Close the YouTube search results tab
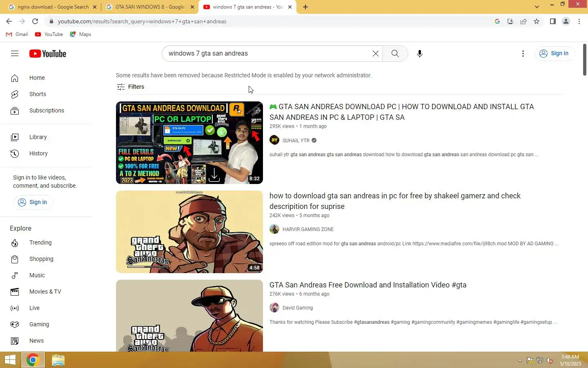Viewport: 588px width, 368px height. pos(290,7)
